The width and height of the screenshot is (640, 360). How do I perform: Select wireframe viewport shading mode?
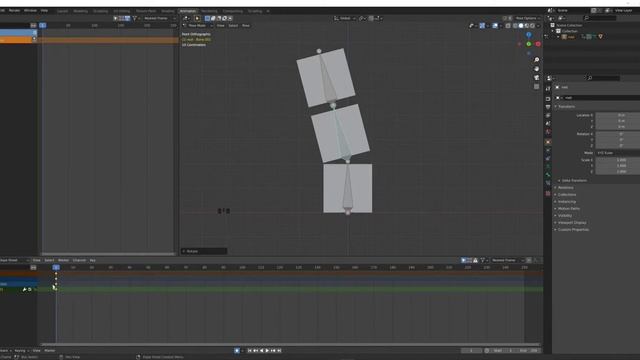click(x=515, y=26)
